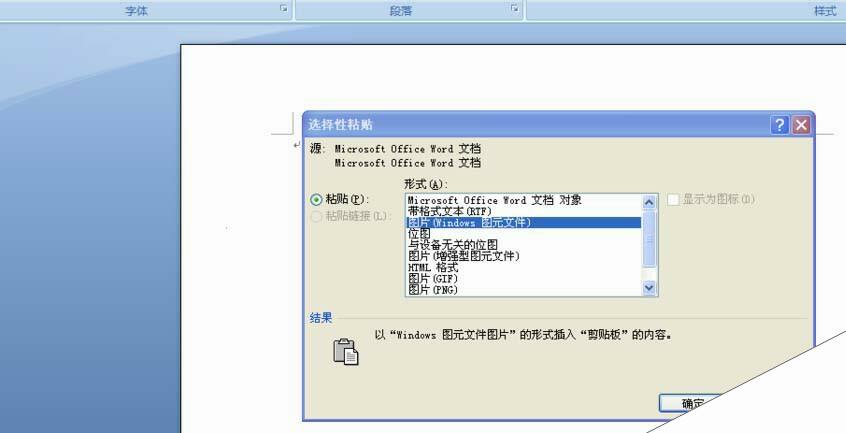
Task: Choose 位图 in the format list
Action: [x=419, y=234]
